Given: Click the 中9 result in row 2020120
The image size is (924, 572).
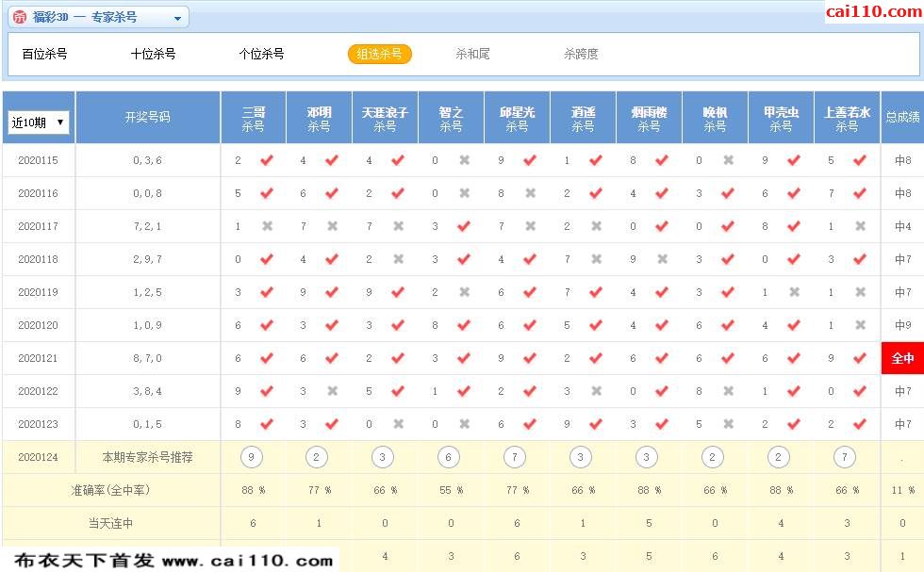Looking at the screenshot, I should [x=903, y=325].
